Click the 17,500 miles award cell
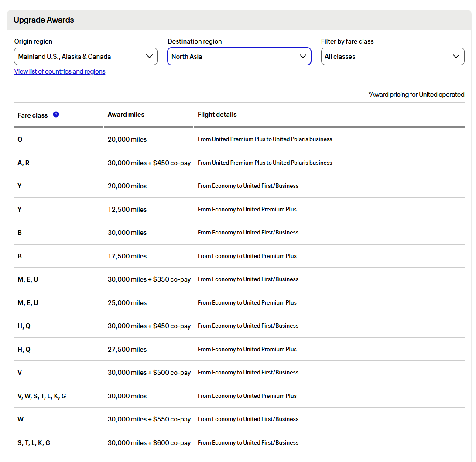The image size is (476, 462). [x=127, y=256]
